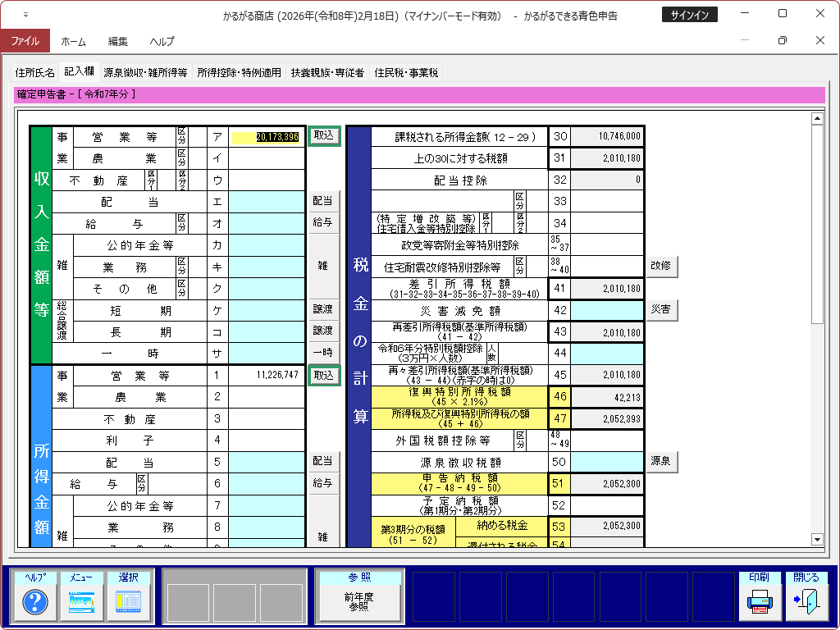
Task: Click the 災害 button beside row 42
Action: 660,310
